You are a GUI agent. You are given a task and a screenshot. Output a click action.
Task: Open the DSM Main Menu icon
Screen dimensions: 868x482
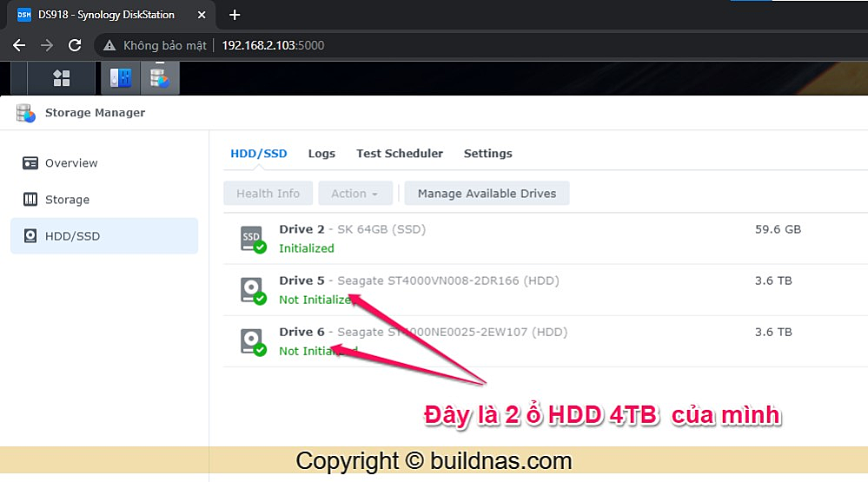(x=62, y=78)
